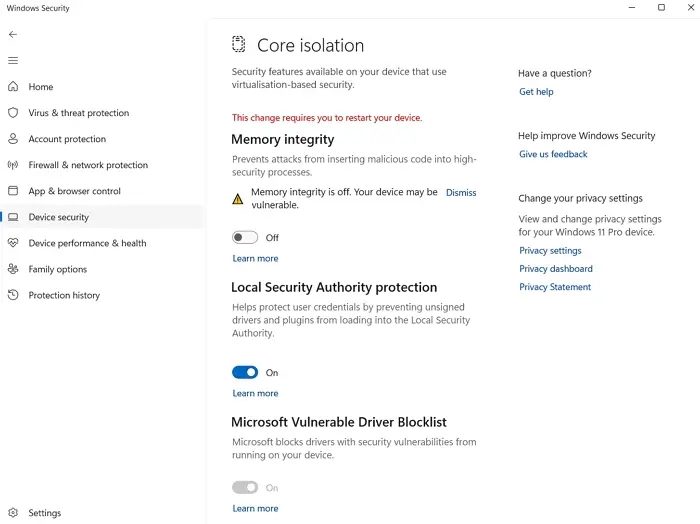Click Learn more under Memory integrity
Viewport: 700px width, 524px height.
pyautogui.click(x=255, y=258)
